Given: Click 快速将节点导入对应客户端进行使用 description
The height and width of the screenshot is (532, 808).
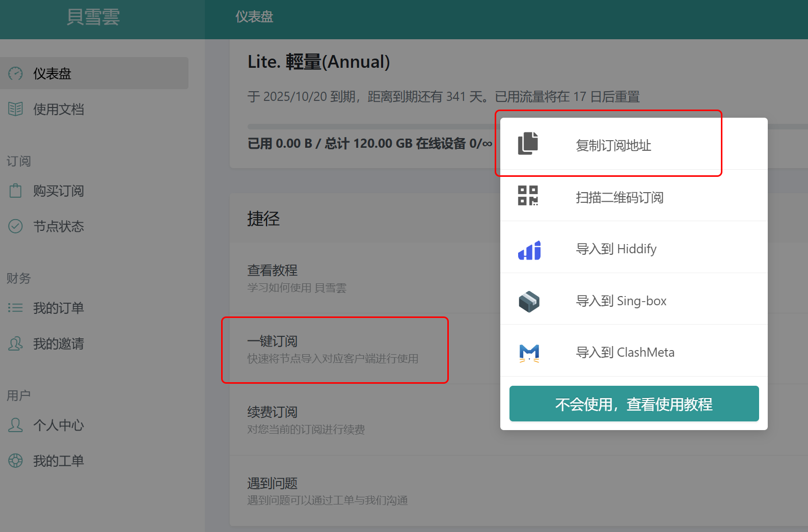Looking at the screenshot, I should [x=333, y=359].
